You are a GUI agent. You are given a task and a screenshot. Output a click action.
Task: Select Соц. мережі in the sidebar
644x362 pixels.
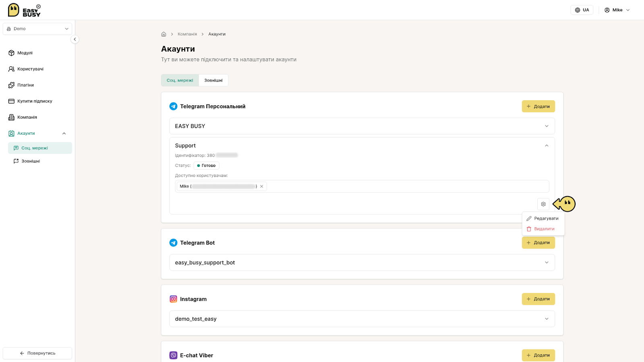(40, 148)
